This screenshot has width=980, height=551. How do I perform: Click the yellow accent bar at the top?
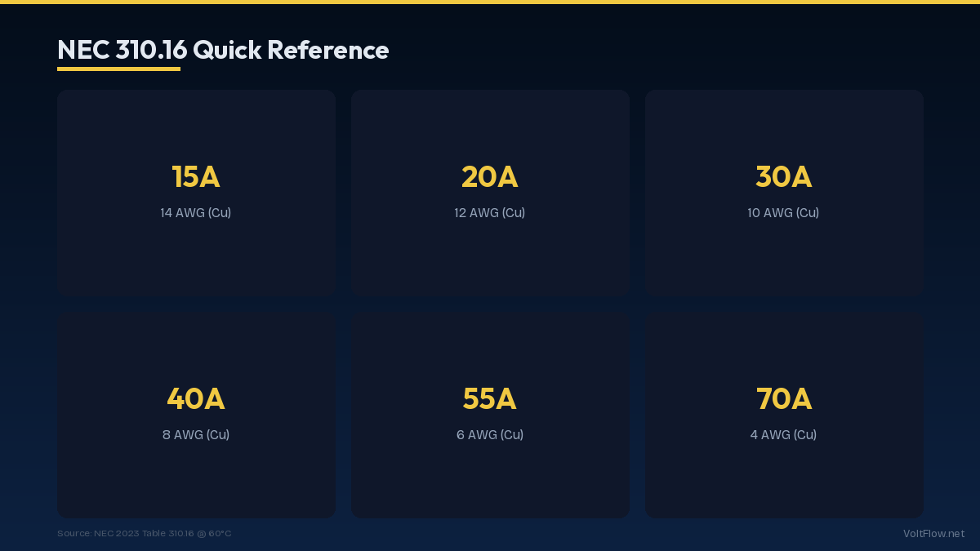coord(490,2)
